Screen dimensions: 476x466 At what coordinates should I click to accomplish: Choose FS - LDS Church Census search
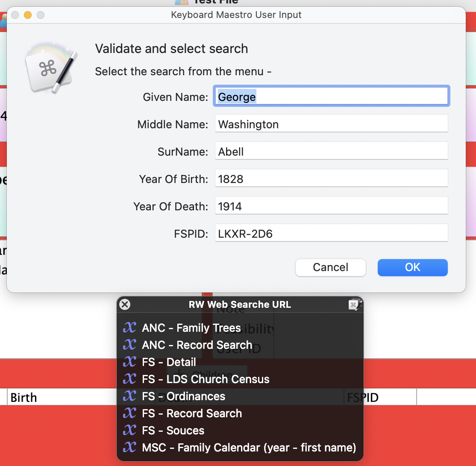click(240, 379)
